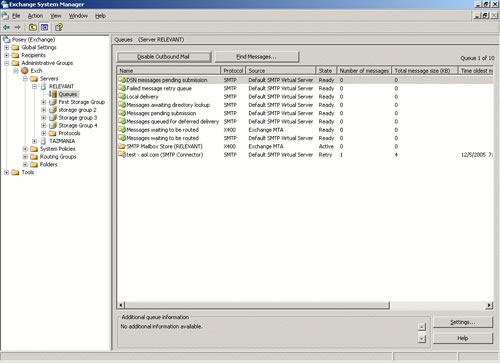Open the View menu
The height and width of the screenshot is (363, 500).
pyautogui.click(x=56, y=16)
